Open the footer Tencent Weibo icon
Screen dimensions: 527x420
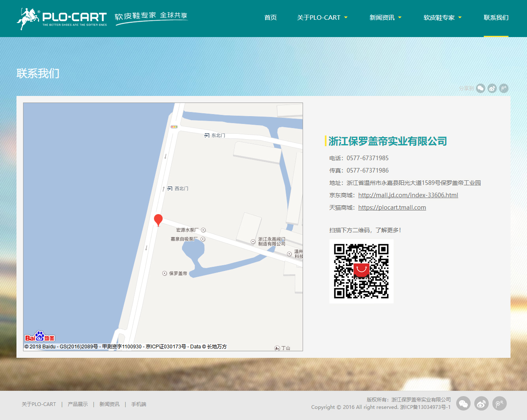pyautogui.click(x=499, y=404)
